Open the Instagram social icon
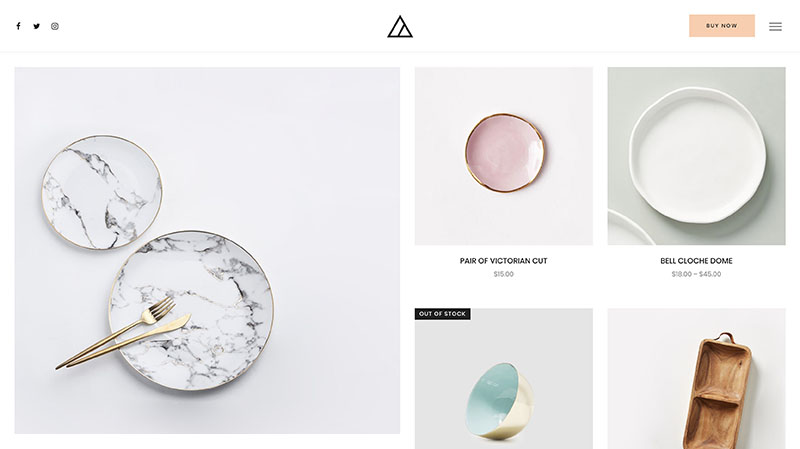 (x=55, y=26)
